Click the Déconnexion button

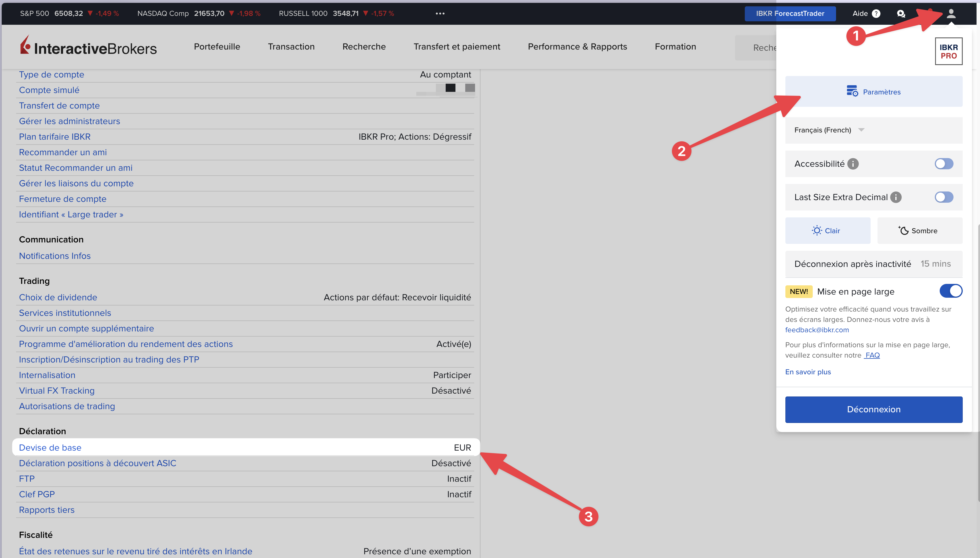(873, 410)
